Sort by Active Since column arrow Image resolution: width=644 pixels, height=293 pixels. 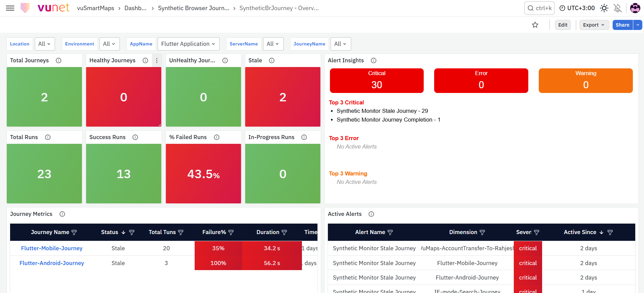[x=601, y=232]
